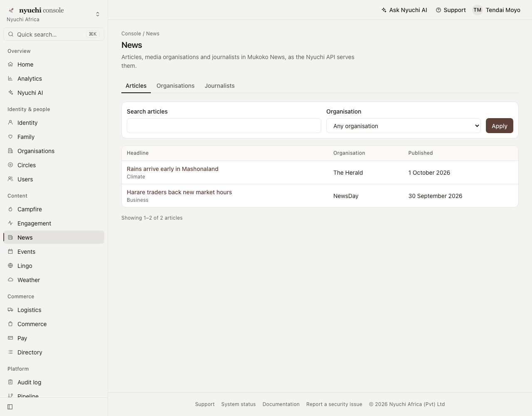The width and height of the screenshot is (532, 416).
Task: Click the Campfire flame icon
Action: tap(10, 209)
